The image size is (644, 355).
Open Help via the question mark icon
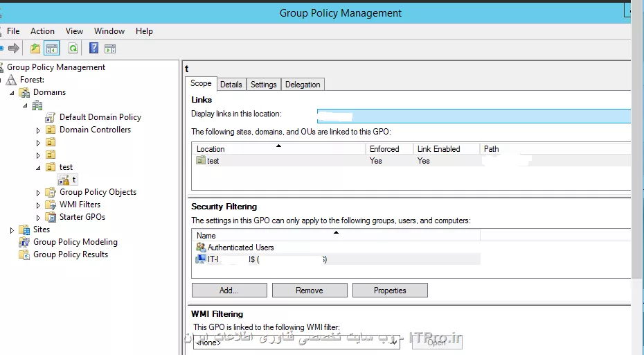pyautogui.click(x=93, y=48)
